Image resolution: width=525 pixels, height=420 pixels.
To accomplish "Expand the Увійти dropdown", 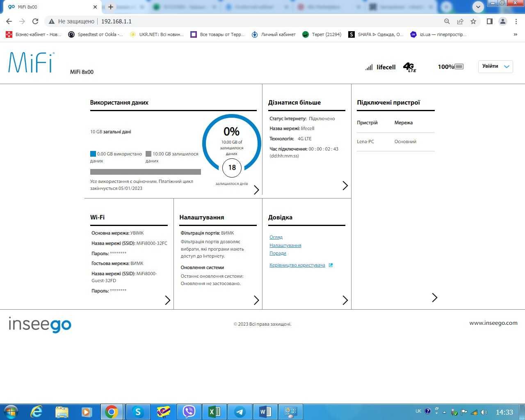I will pos(495,66).
